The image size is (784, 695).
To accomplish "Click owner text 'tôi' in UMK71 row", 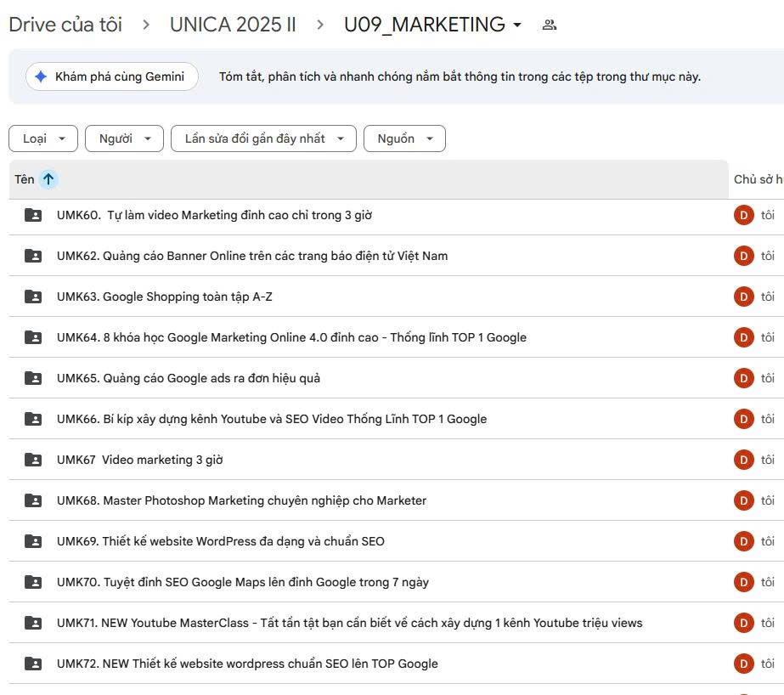I will coord(768,623).
